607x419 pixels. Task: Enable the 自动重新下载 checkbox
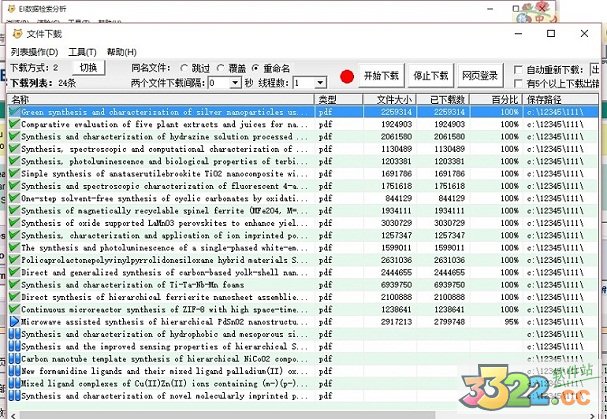tap(518, 70)
